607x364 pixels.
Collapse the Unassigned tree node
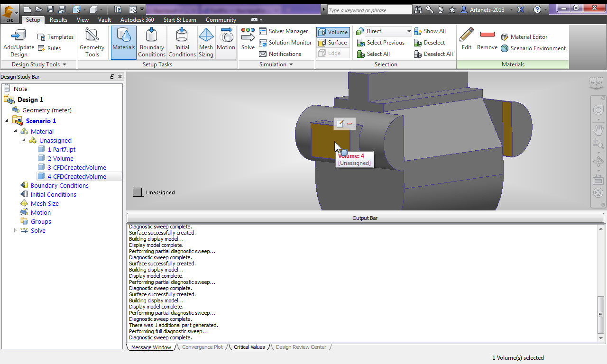pos(24,140)
